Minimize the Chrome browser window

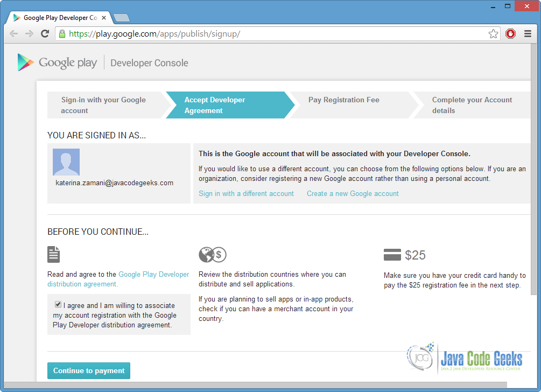coord(493,6)
